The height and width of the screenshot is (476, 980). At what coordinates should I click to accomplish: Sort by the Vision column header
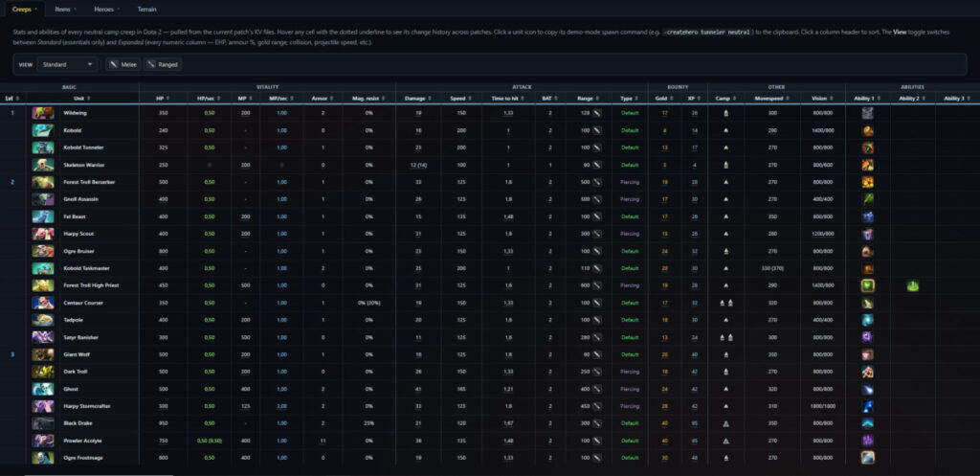click(x=822, y=99)
